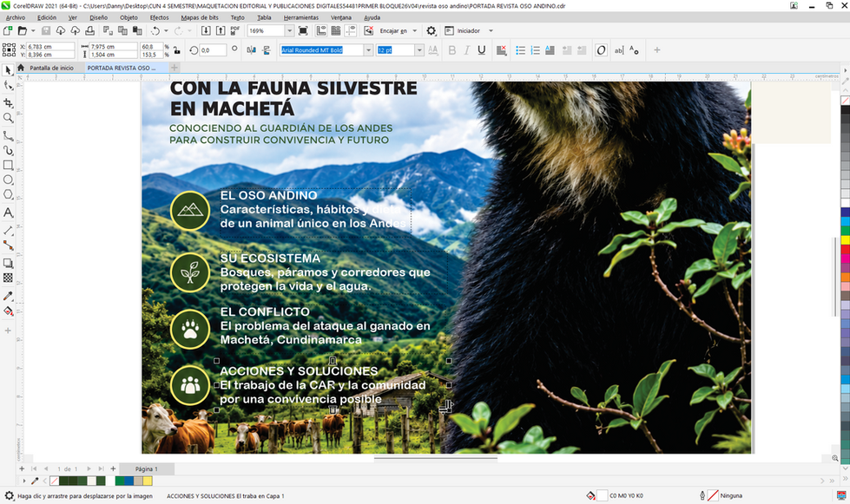Select the Drop Shadow tool

pos(8,263)
